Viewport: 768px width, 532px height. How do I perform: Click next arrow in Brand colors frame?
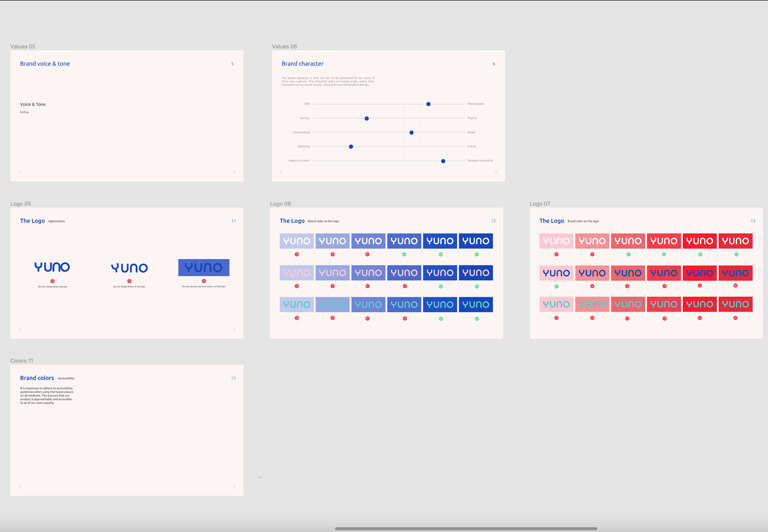(234, 486)
